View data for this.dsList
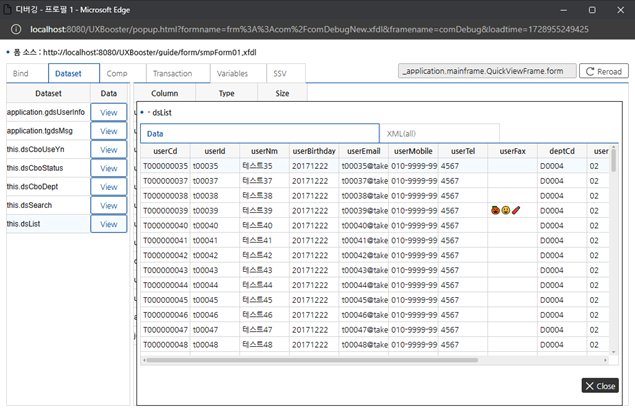The width and height of the screenshot is (635, 412). tap(109, 224)
